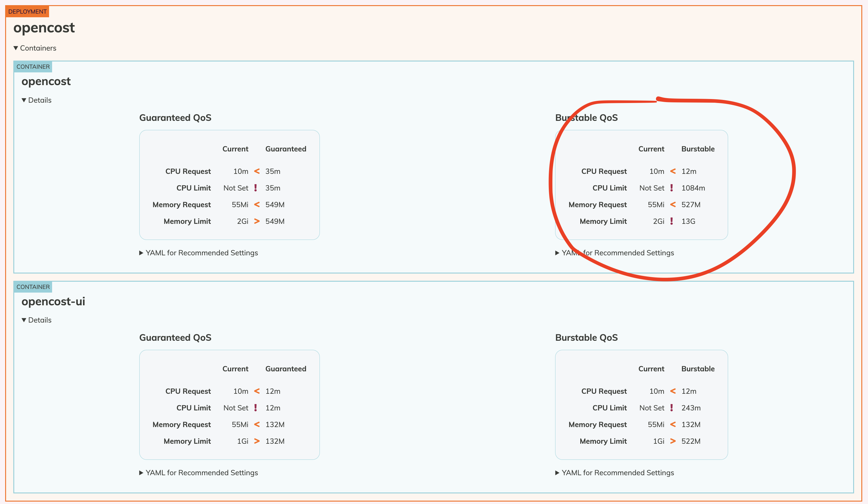Click the Guaranteed QoS heading in opencost container
Image resolution: width=868 pixels, height=504 pixels.
(175, 118)
